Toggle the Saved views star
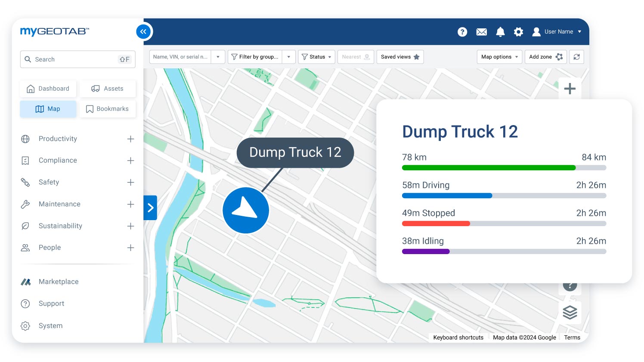 (x=416, y=56)
